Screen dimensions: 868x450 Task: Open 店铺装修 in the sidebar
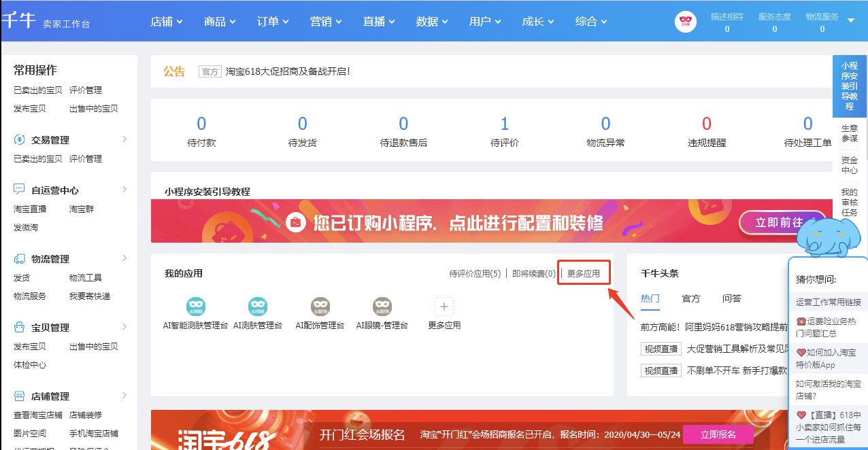pyautogui.click(x=86, y=415)
